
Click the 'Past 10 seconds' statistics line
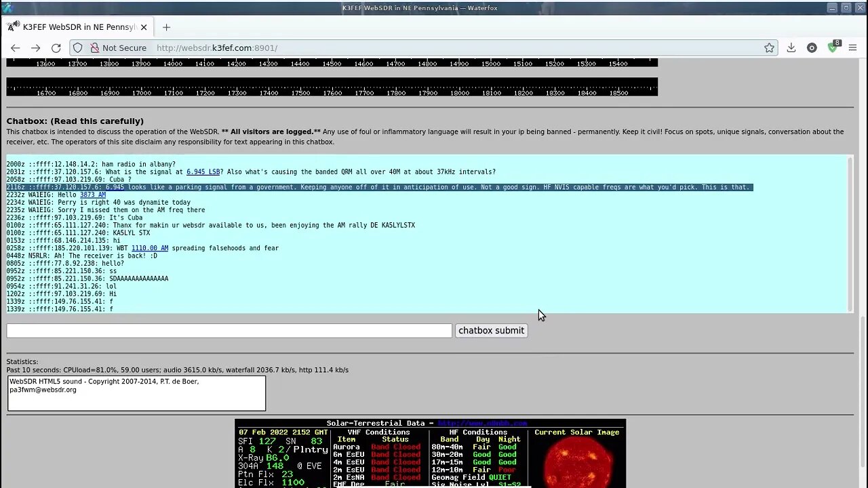pos(178,370)
